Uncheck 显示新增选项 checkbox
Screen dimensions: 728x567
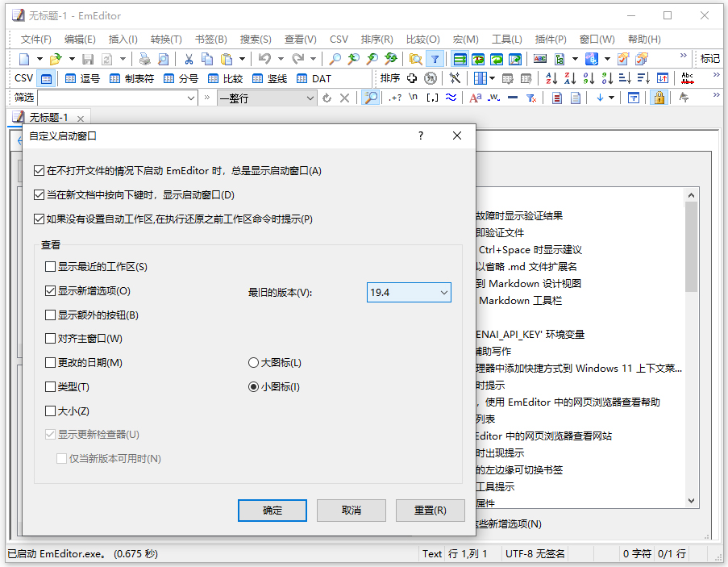(48, 292)
